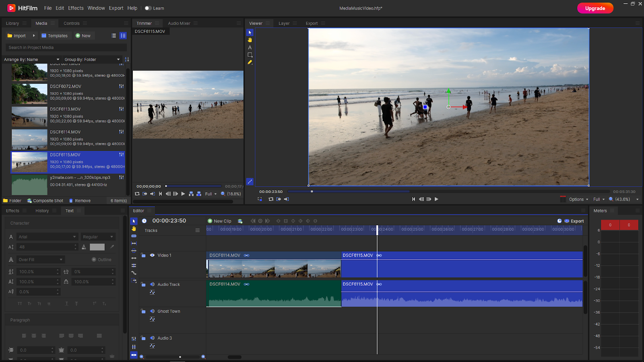Choose the Roll edit tool in Editor
Screen dimensions: 644x362
tap(134, 265)
